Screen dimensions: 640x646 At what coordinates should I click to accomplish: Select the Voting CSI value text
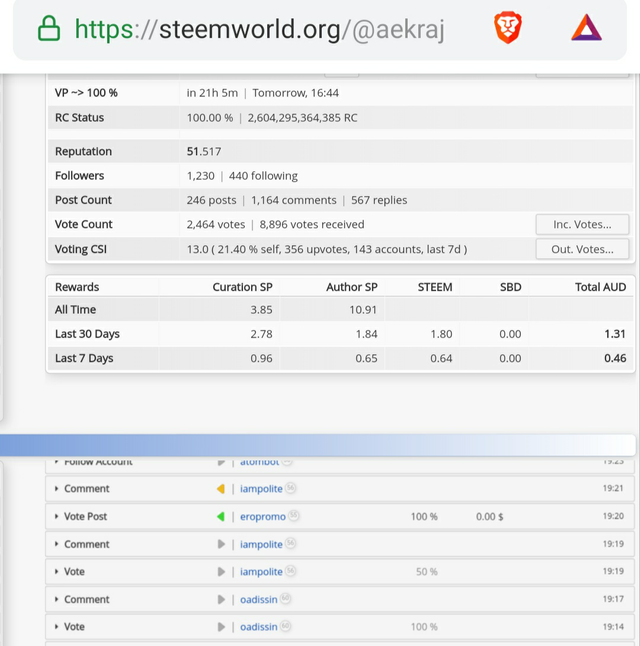click(327, 249)
